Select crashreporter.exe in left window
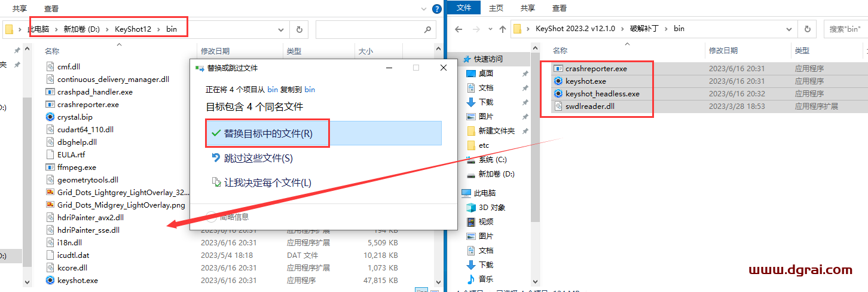 coord(88,104)
